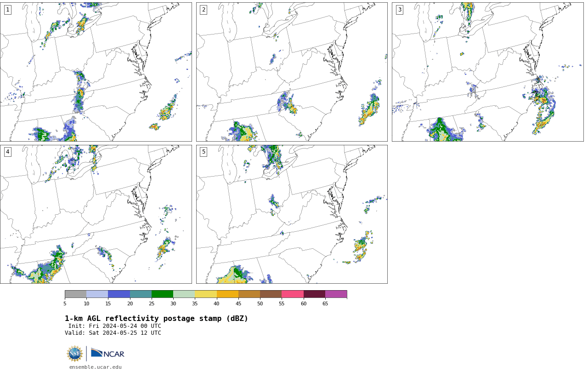Viewport: 588px width, 372px height.
Task: Click the light lavender 10-15 dBZ swatch
Action: point(97,294)
